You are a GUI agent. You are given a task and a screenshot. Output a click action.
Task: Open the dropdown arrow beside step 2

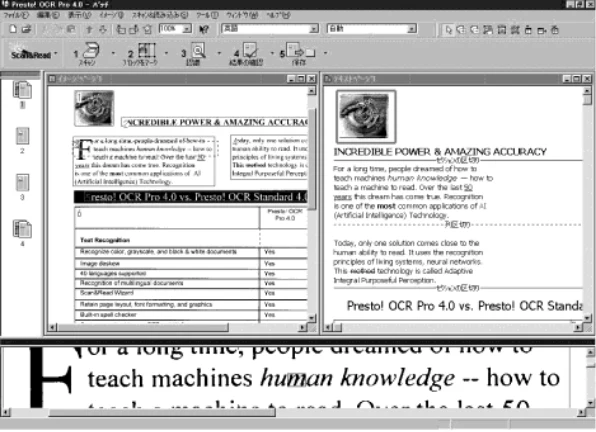pos(166,53)
